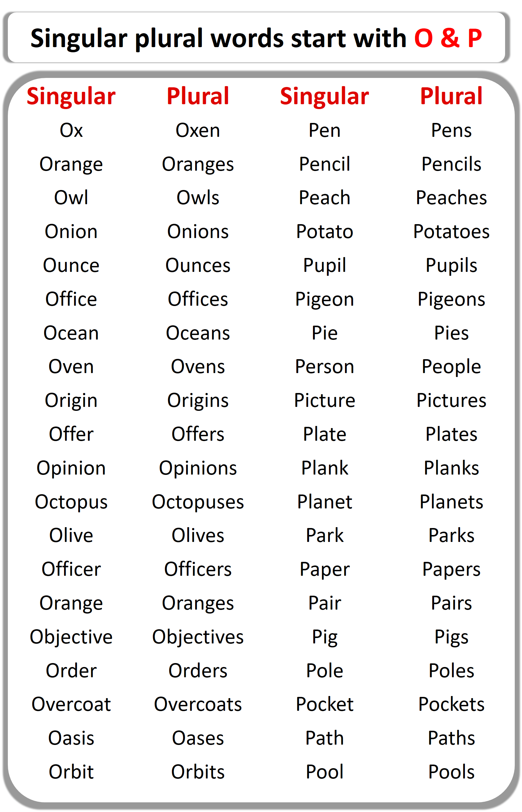522x812 pixels.
Task: Select the word 'Oceans'
Action: point(198,333)
